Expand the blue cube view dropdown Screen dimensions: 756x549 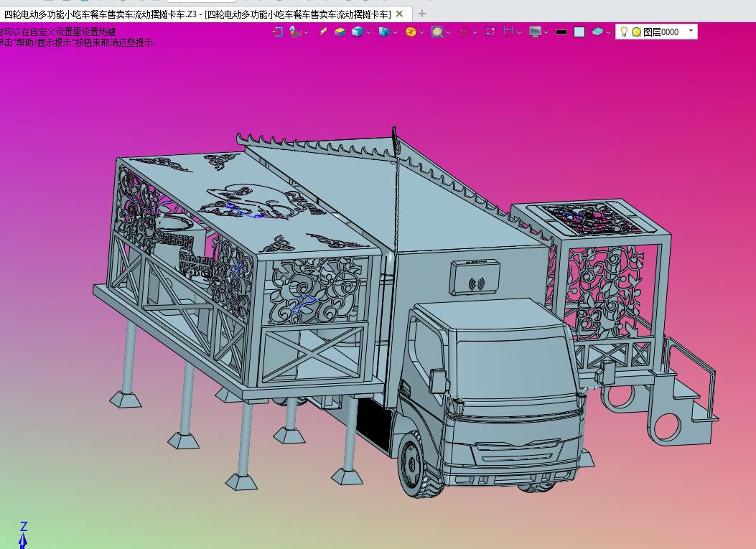tap(369, 32)
